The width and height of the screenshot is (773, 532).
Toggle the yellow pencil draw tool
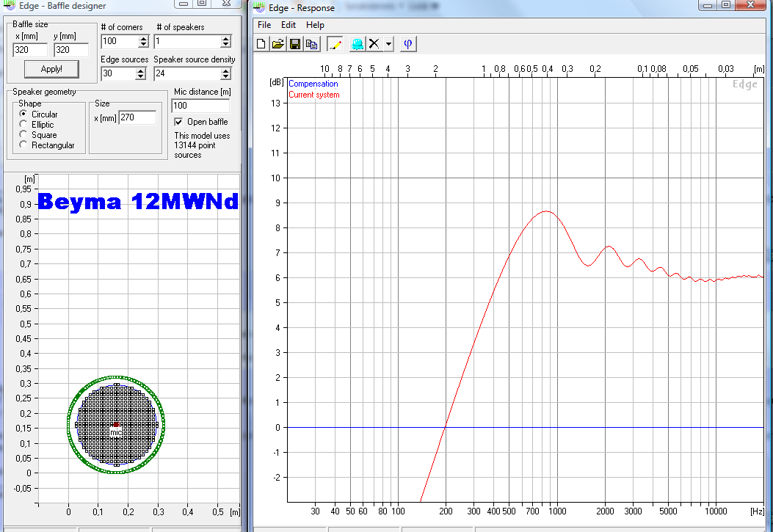coord(335,44)
